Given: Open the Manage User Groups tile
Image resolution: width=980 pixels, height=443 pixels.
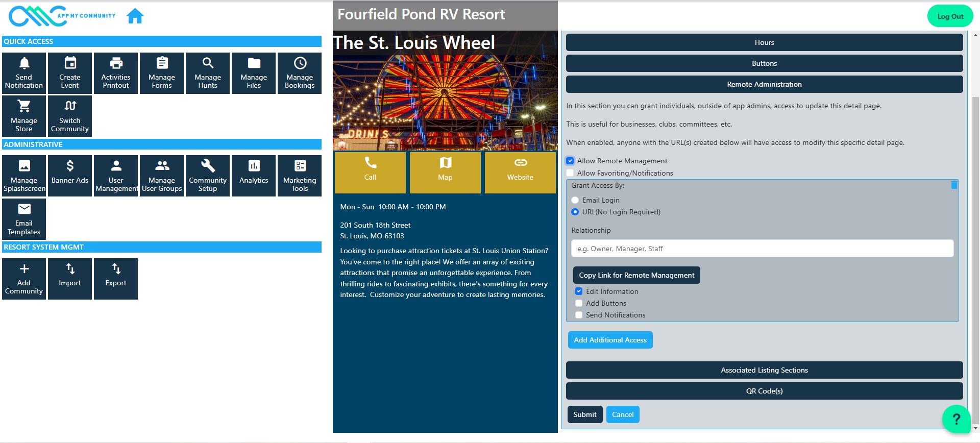Looking at the screenshot, I should pyautogui.click(x=162, y=176).
